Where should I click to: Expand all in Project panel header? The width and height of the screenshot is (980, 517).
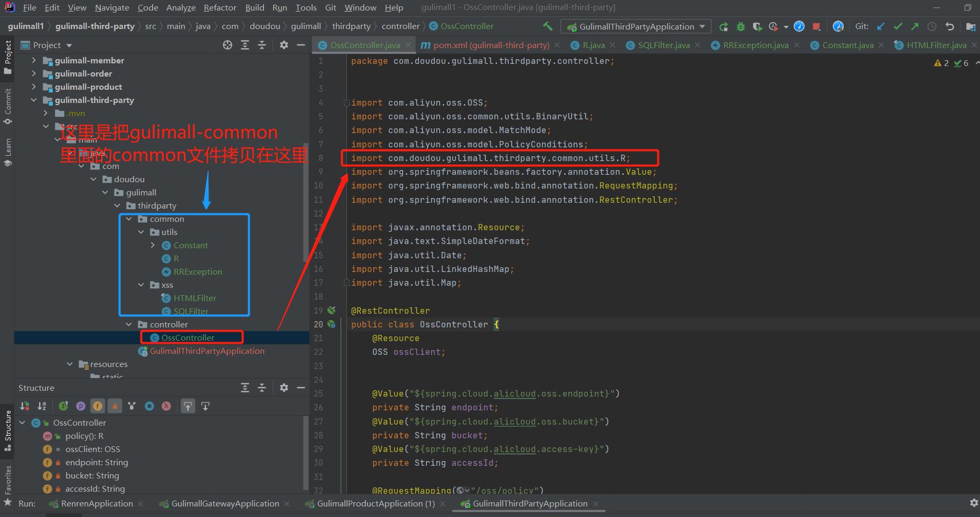[x=245, y=45]
